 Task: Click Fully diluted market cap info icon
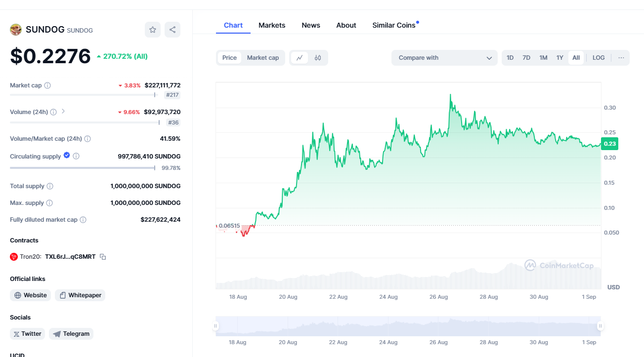coord(83,220)
